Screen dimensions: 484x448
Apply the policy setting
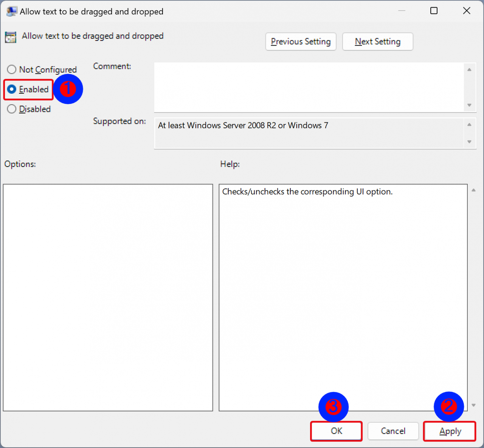coord(450,431)
